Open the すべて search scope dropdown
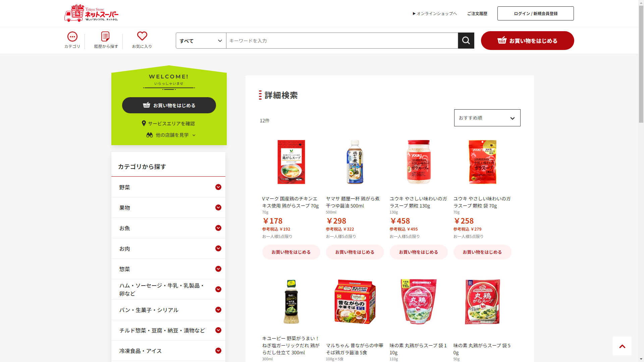This screenshot has width=644, height=362. tap(201, 41)
